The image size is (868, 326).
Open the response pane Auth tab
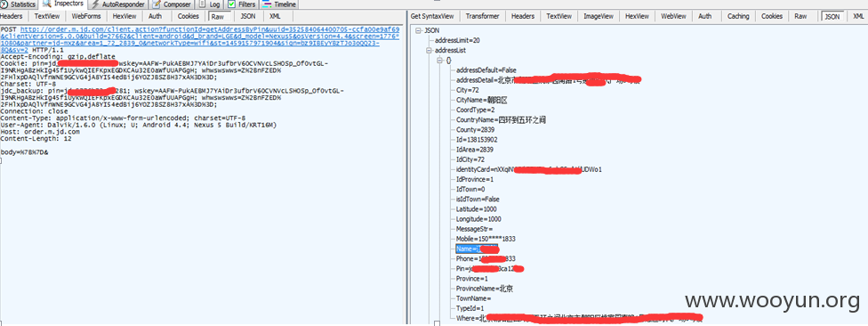[x=704, y=16]
